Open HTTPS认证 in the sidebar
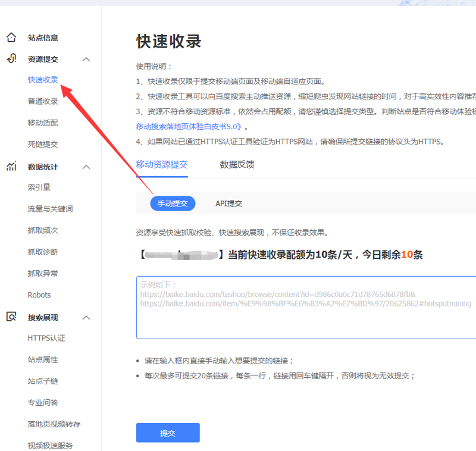This screenshot has width=476, height=451. (46, 339)
